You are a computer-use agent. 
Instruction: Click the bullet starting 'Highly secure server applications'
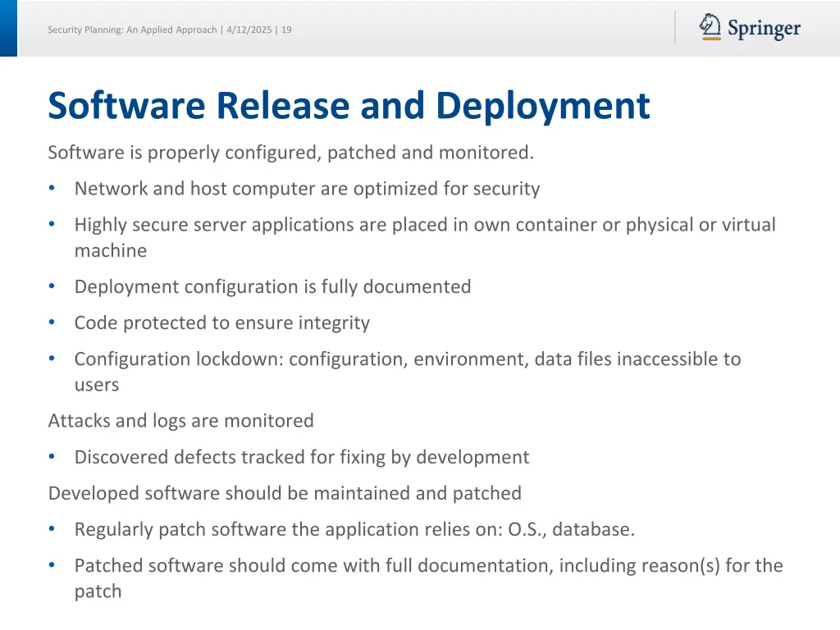click(425, 237)
